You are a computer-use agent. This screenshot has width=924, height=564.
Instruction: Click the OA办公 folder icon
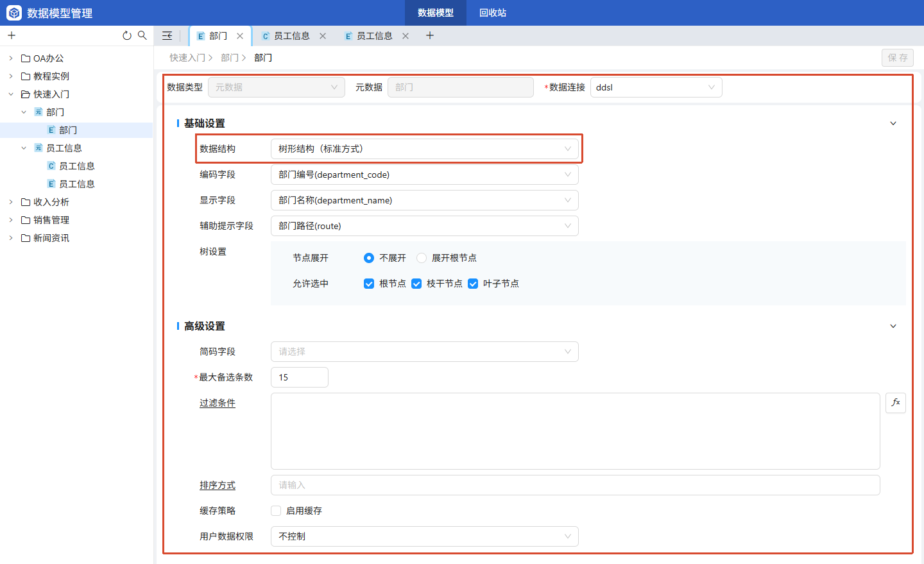pyautogui.click(x=26, y=58)
